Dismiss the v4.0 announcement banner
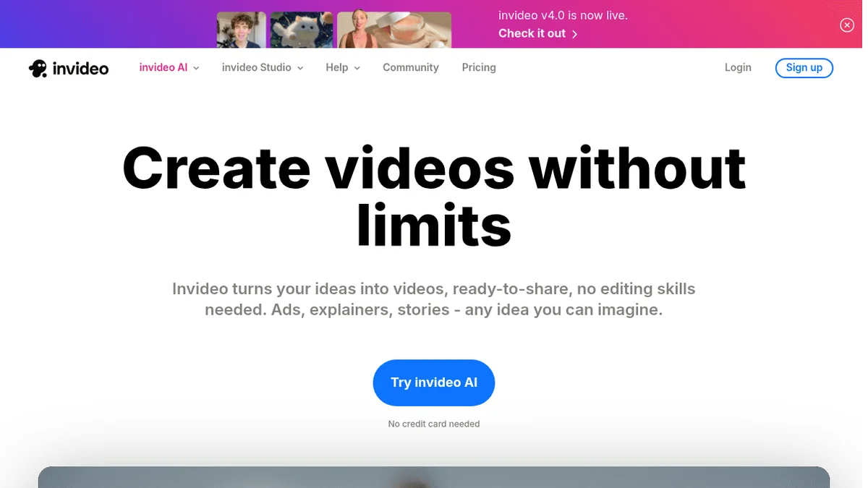This screenshot has height=488, width=868. coord(846,25)
